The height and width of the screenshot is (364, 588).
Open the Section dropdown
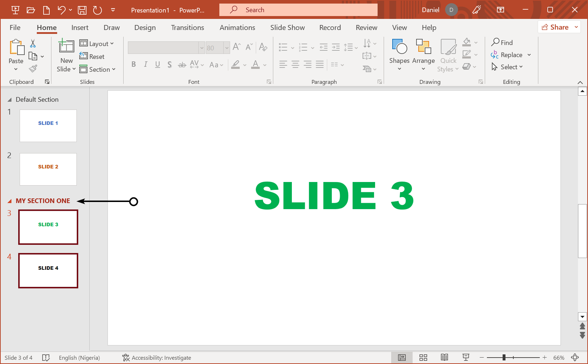coord(98,69)
